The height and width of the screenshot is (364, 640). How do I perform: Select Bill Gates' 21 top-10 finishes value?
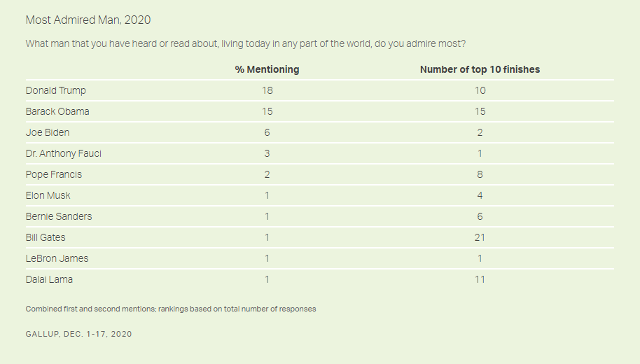click(480, 237)
